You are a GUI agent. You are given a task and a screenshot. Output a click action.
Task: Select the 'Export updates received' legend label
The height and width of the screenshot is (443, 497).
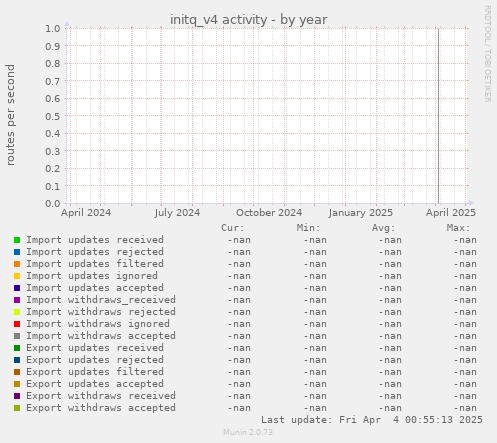(x=95, y=348)
